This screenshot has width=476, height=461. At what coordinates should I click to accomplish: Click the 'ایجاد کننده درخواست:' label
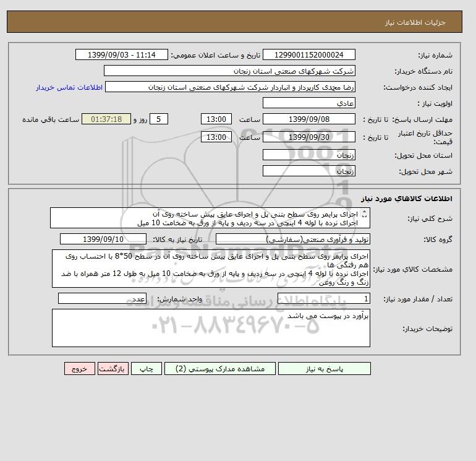pos(418,87)
